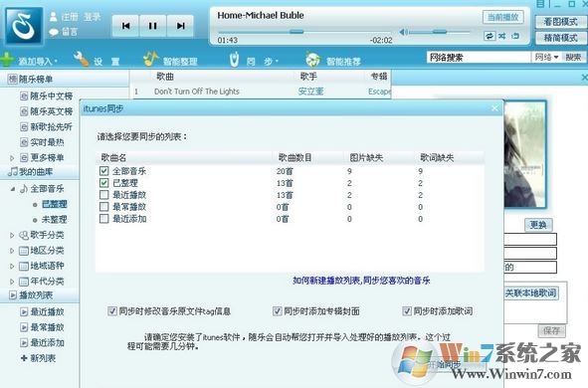Pause the current song
The height and width of the screenshot is (388, 588).
point(152,26)
